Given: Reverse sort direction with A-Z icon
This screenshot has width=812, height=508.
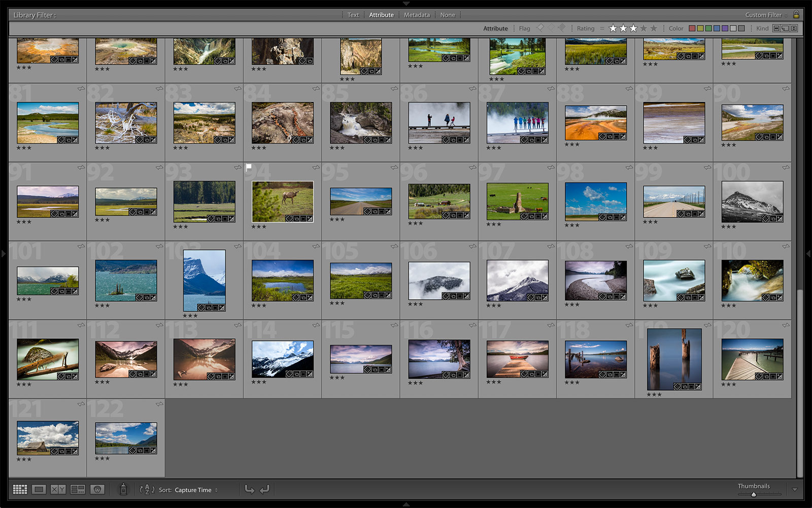Looking at the screenshot, I should tap(147, 490).
